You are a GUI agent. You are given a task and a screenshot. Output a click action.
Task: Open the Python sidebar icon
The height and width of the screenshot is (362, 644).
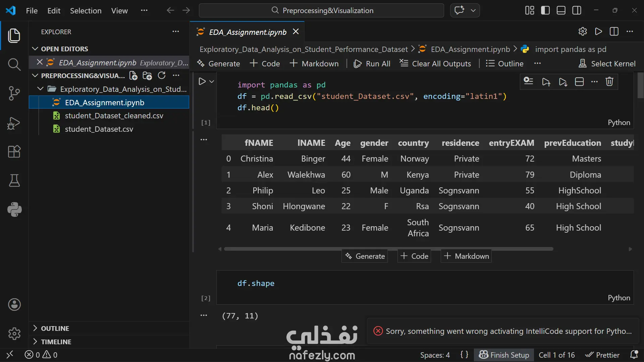(x=14, y=209)
